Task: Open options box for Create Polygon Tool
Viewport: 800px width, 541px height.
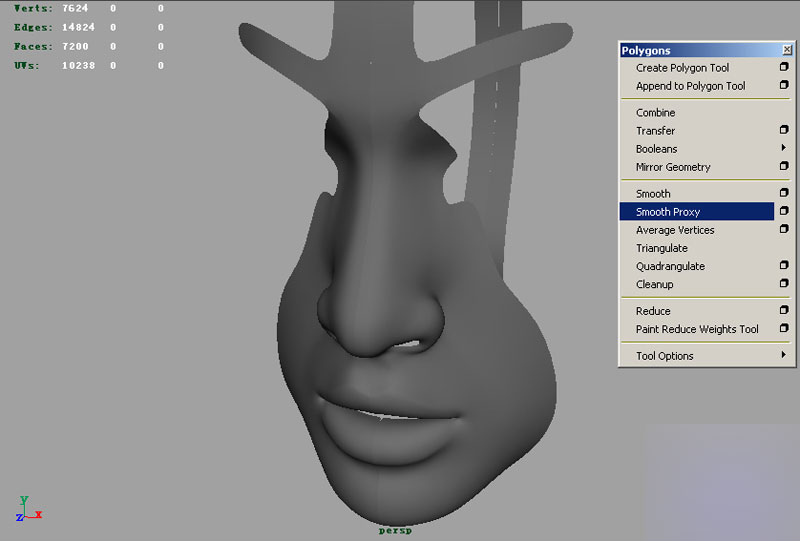Action: [784, 67]
